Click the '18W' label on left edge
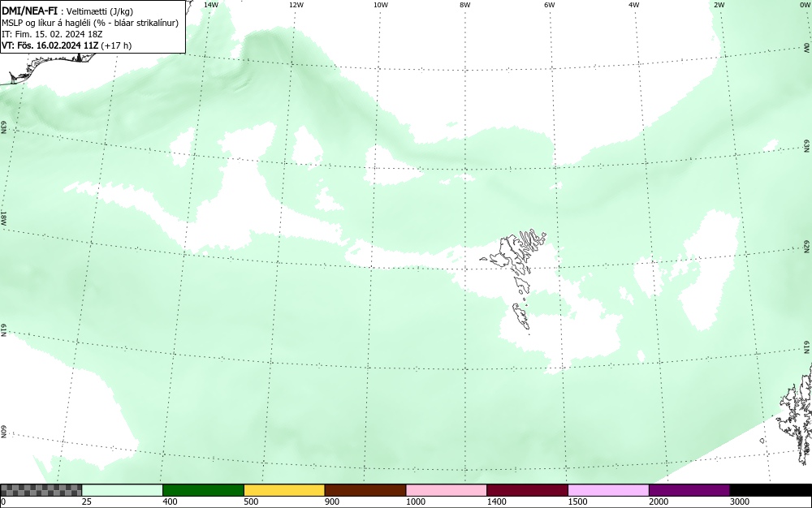Image resolution: width=812 pixels, height=508 pixels. tap(3, 217)
